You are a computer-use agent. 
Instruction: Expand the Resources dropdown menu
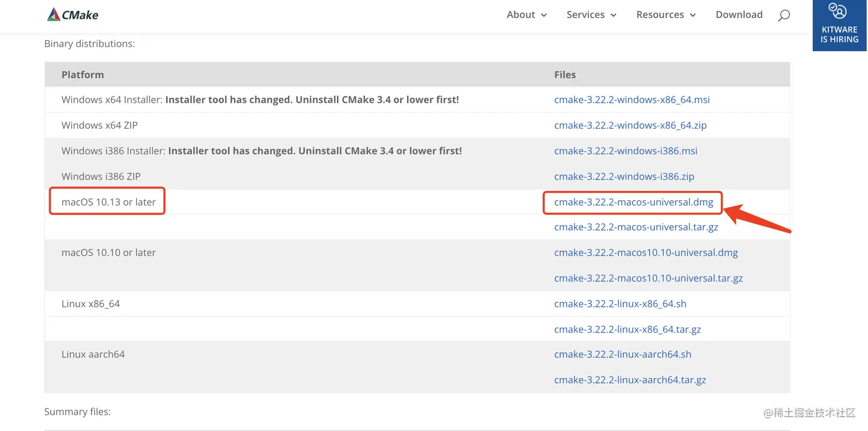click(x=666, y=15)
